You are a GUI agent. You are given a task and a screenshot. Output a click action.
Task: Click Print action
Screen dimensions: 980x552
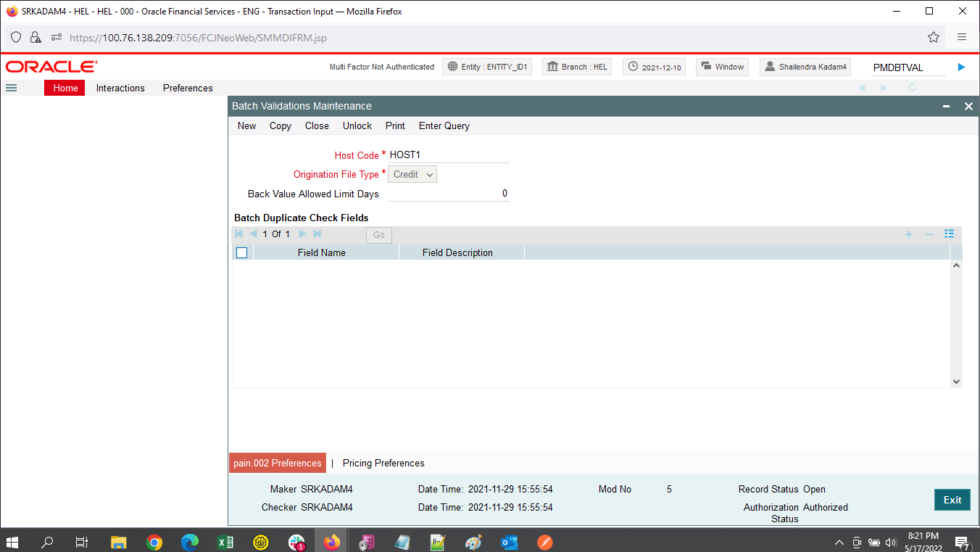coord(395,125)
